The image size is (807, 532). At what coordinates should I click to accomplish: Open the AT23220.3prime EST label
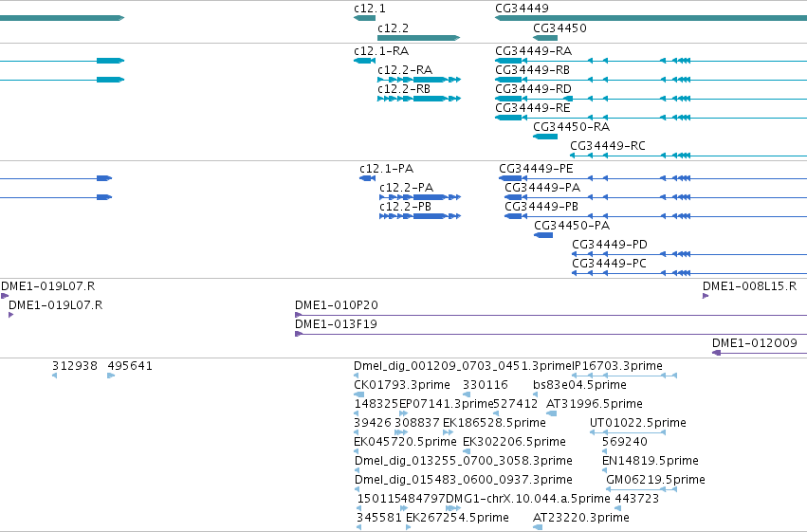pyautogui.click(x=581, y=519)
